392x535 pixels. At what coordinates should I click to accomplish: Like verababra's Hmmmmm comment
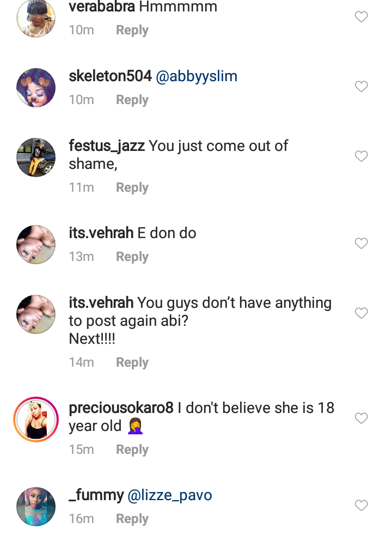tap(361, 17)
